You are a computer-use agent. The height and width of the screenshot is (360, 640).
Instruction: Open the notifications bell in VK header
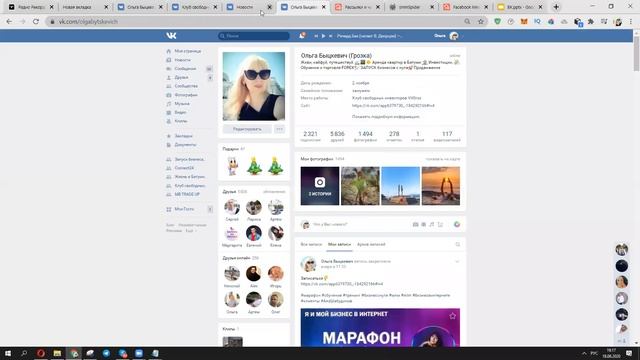[x=302, y=36]
